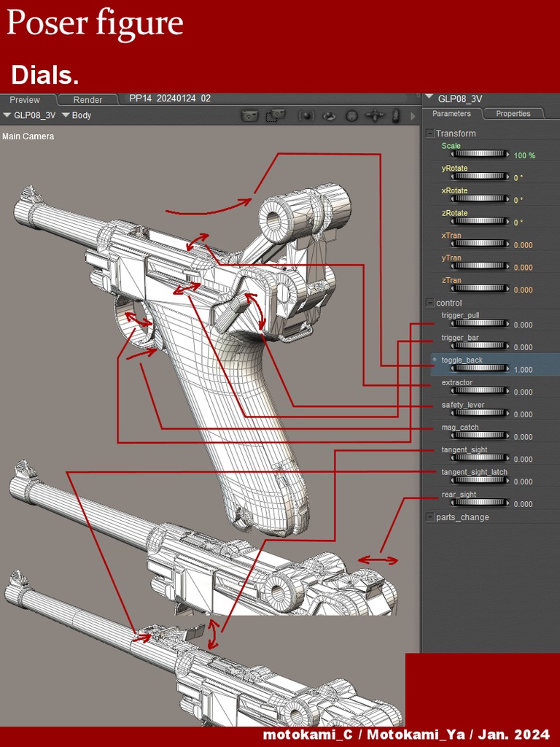Click the zRotate parameter label
Image resolution: width=560 pixels, height=747 pixels.
(454, 213)
